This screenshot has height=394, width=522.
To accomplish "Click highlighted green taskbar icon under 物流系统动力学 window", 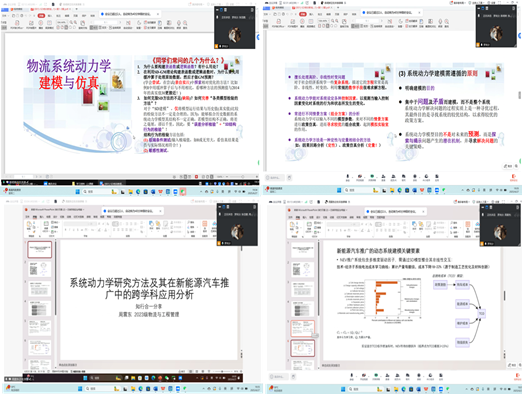I will tap(183, 192).
